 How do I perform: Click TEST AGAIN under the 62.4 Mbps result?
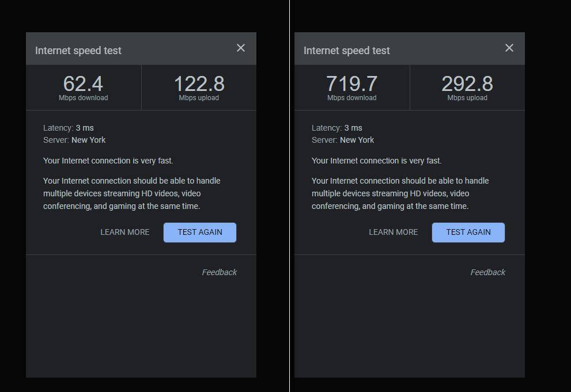[x=200, y=233]
